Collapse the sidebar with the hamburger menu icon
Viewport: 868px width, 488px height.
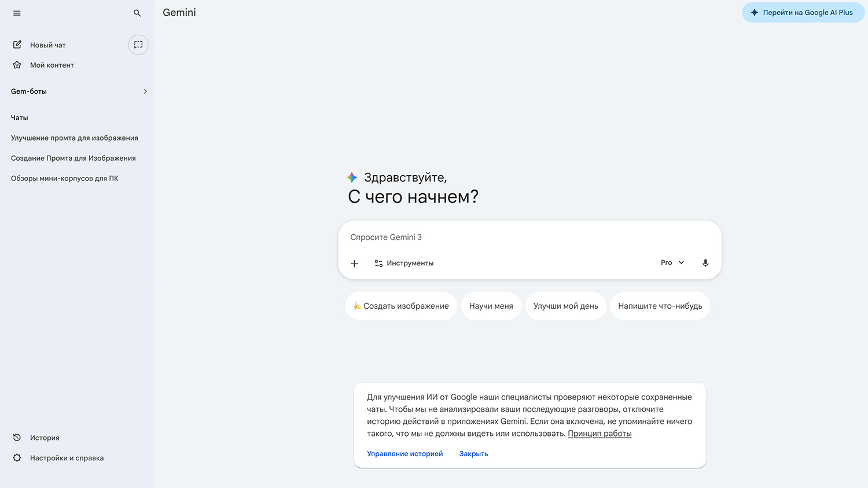[17, 13]
